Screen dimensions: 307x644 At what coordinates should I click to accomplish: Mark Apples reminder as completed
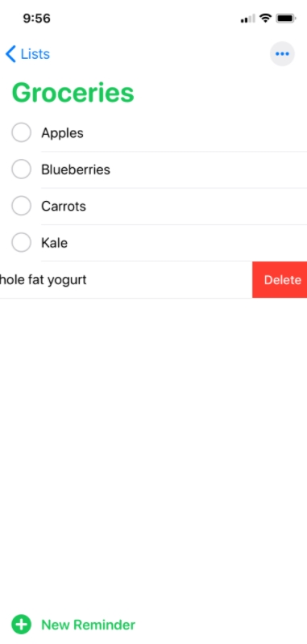(x=21, y=132)
